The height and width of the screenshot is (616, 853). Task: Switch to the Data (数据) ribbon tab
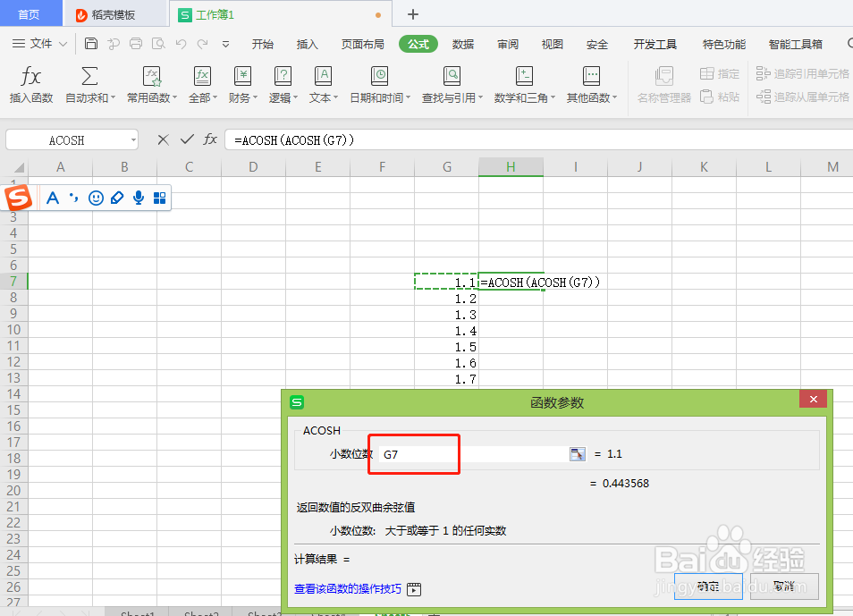463,44
